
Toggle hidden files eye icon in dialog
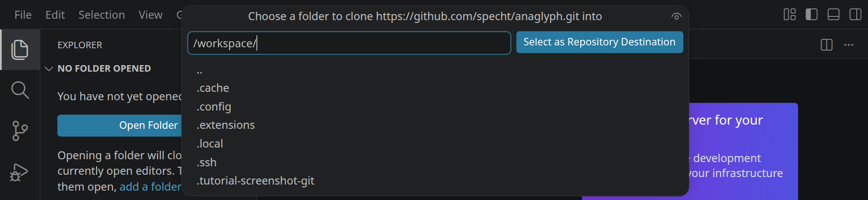click(676, 16)
